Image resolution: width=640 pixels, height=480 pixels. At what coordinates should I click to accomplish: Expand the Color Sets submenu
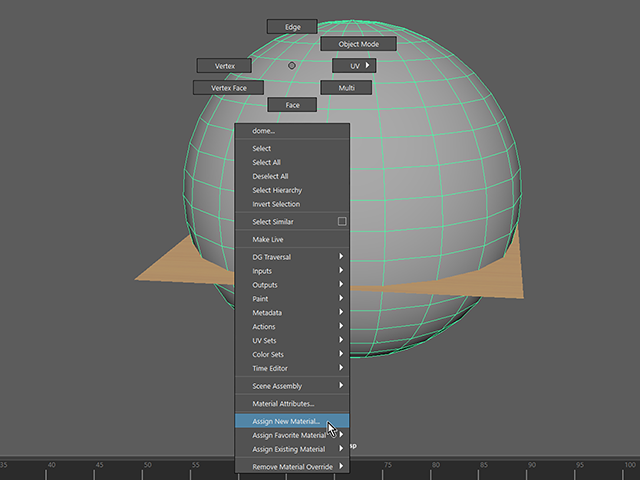point(292,354)
